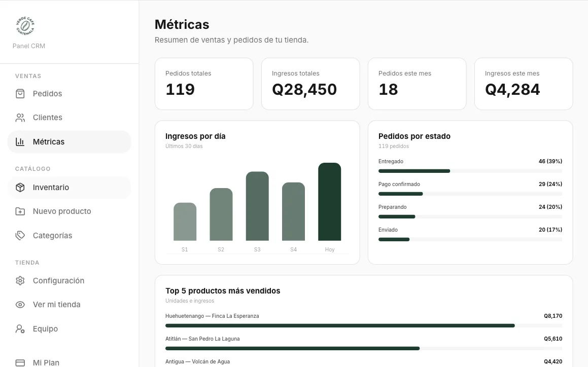Click the Huehuetenango Finca La Esperanza bar
This screenshot has width=588, height=367.
(364, 326)
